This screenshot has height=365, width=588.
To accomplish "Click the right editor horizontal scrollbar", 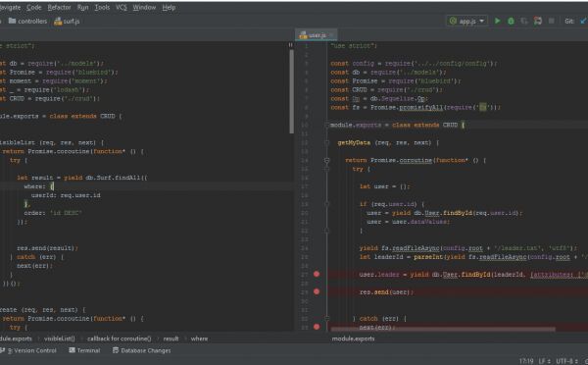I will pyautogui.click(x=443, y=330).
